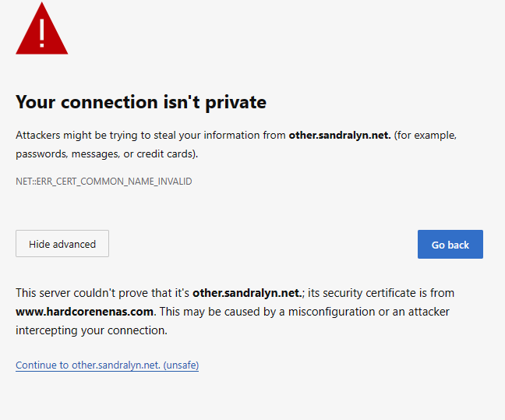Open the Continue to other.sandralyn.net (unsafe) link
This screenshot has height=420, width=505.
108,365
